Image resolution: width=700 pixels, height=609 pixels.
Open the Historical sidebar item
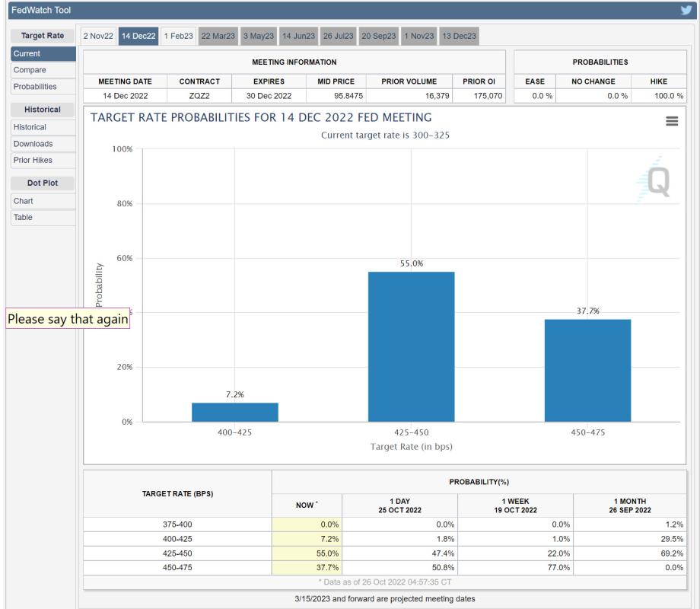click(x=30, y=127)
